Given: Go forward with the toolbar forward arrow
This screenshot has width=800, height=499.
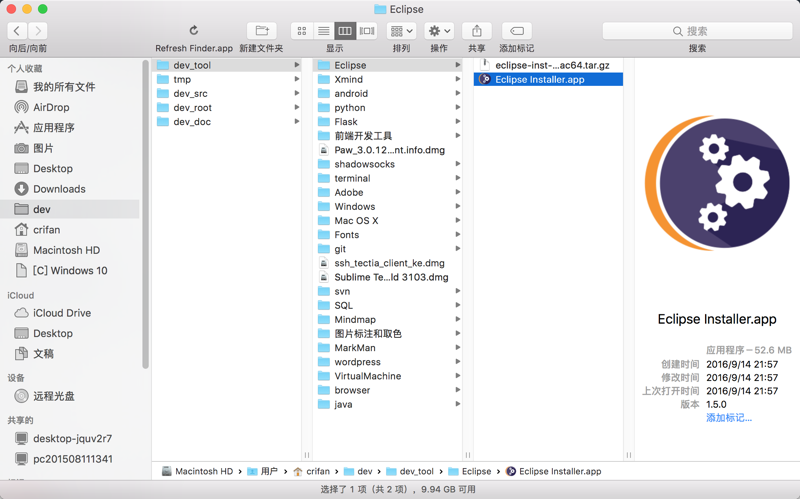Looking at the screenshot, I should click(x=38, y=31).
